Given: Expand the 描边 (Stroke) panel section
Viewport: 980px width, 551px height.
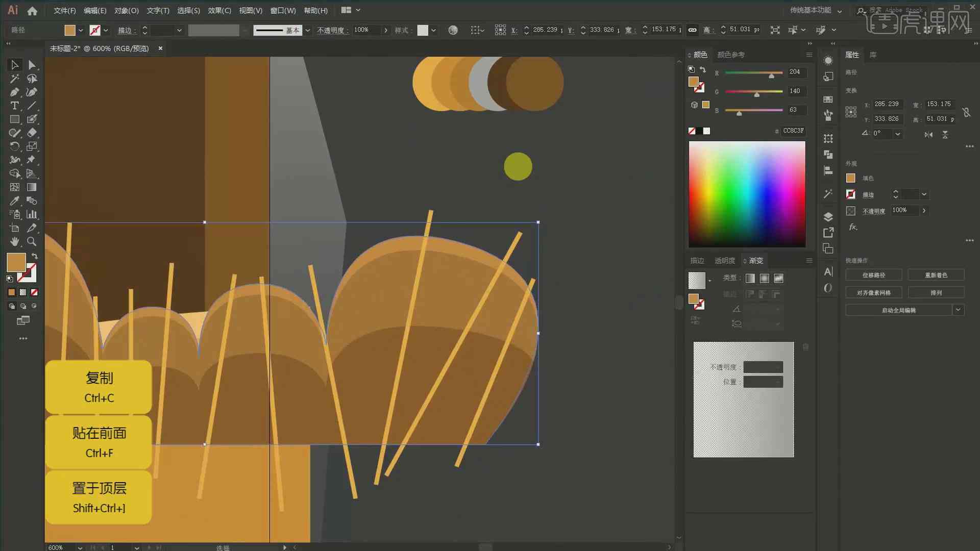Looking at the screenshot, I should tap(697, 260).
